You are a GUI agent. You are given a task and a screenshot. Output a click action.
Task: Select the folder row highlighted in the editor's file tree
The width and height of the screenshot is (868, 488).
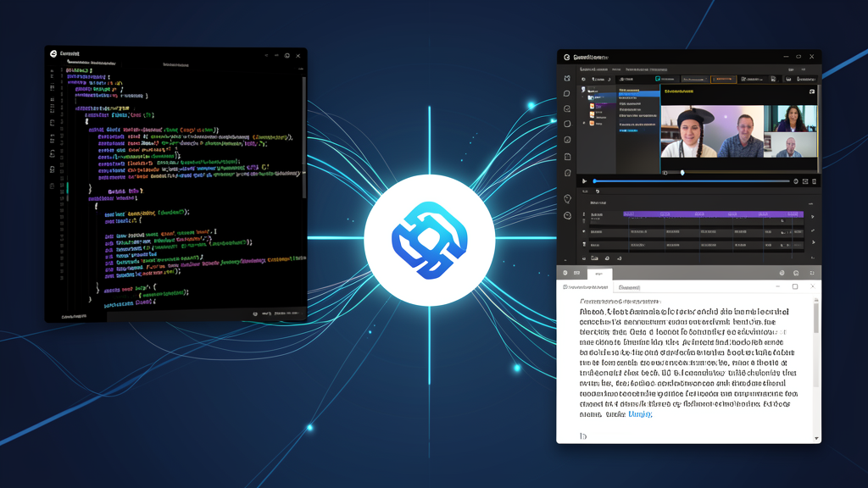click(x=601, y=98)
